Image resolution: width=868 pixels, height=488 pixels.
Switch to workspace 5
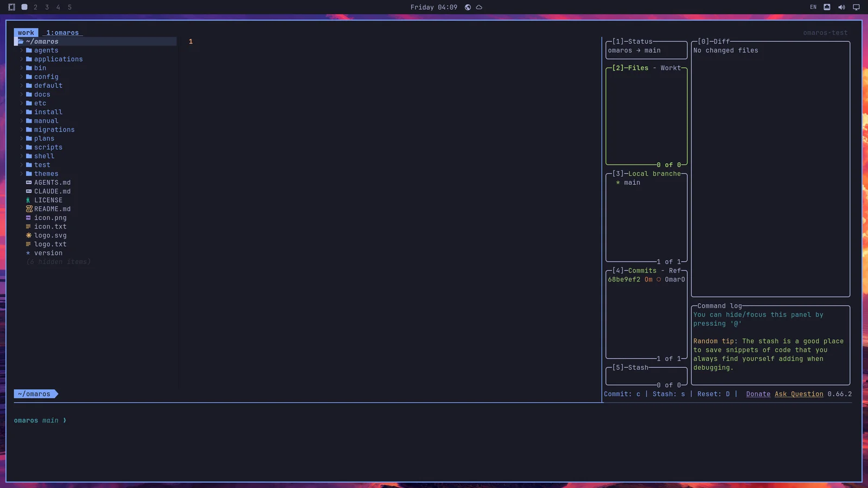pos(69,7)
